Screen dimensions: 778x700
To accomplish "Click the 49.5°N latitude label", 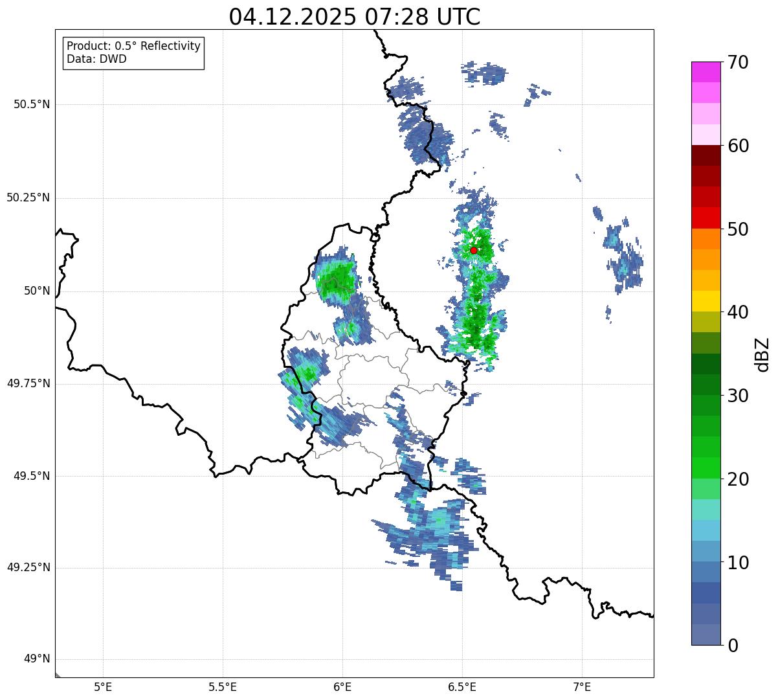I will point(31,476).
